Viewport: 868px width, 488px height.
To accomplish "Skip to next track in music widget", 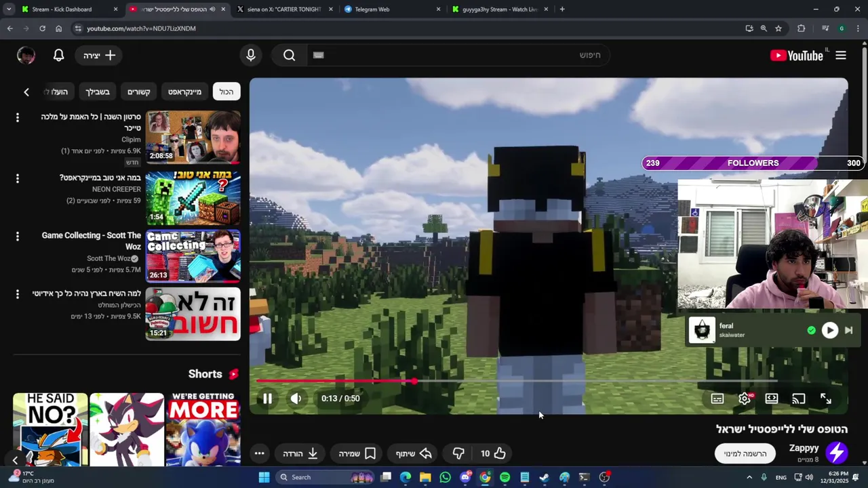I will [848, 330].
